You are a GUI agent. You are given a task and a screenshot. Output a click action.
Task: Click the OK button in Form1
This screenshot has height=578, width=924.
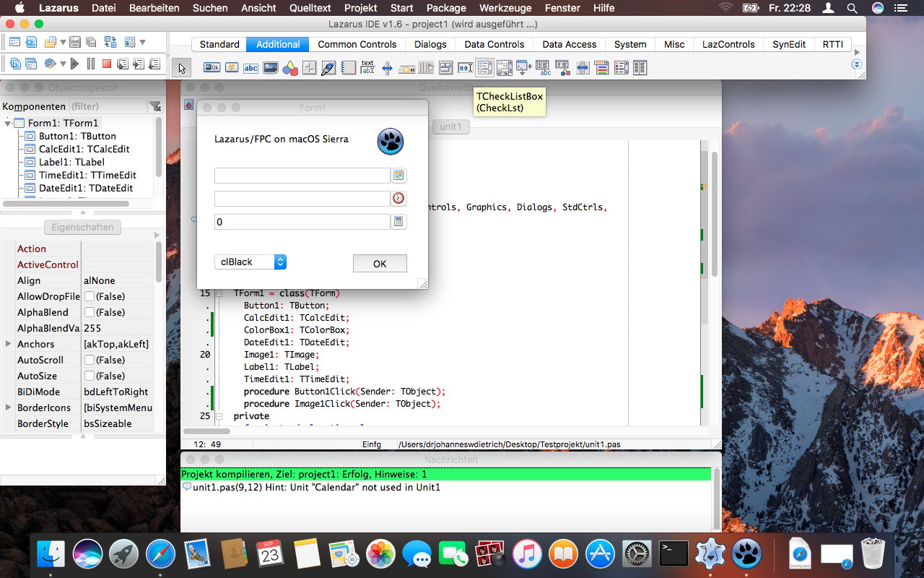coord(380,264)
